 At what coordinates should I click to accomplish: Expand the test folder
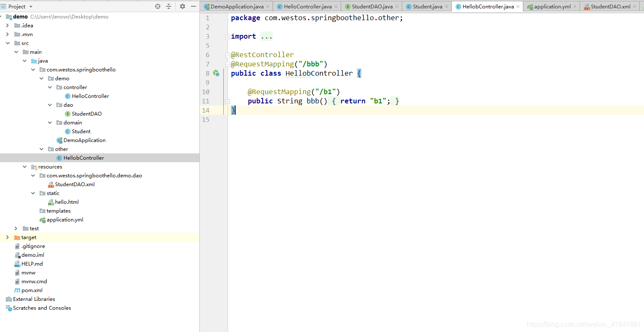[16, 228]
